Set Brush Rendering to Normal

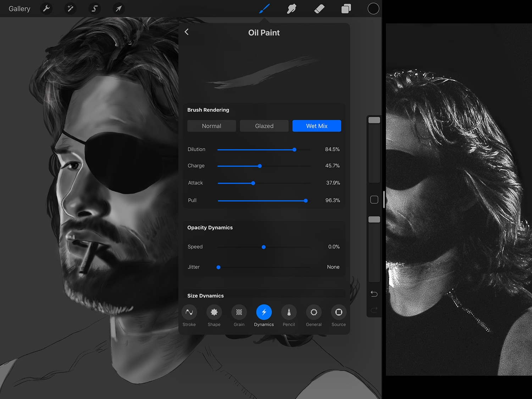(211, 126)
